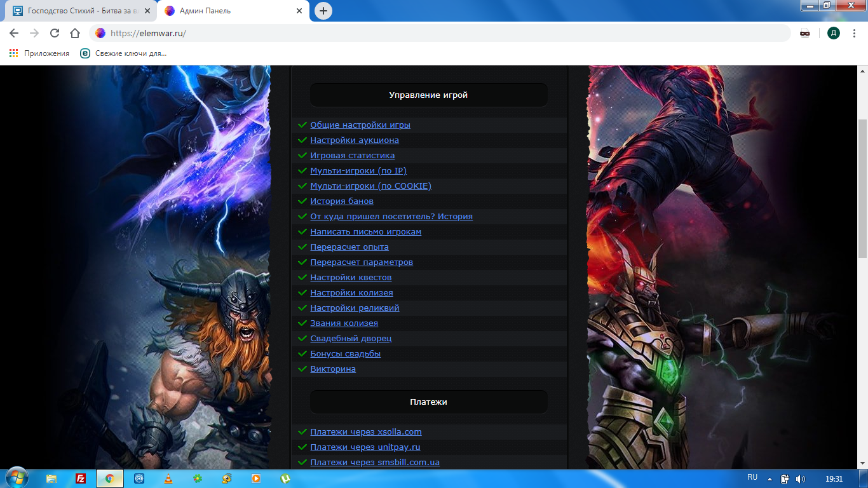Click green checkmark beside Викторина
The width and height of the screenshot is (868, 488).
tap(302, 369)
